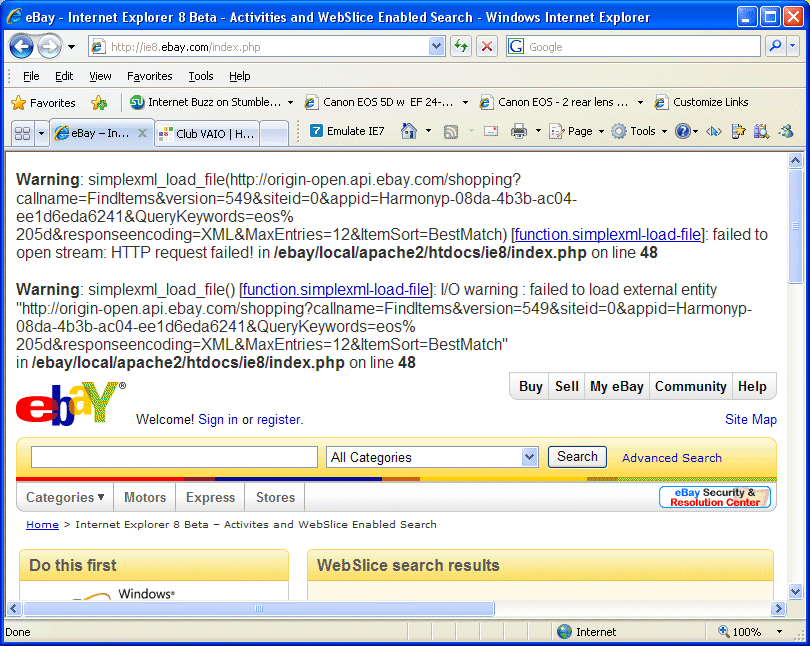Screen dimensions: 810x646
Task: Open the Internet Buzz on Stumble... favorite
Action: (x=206, y=102)
